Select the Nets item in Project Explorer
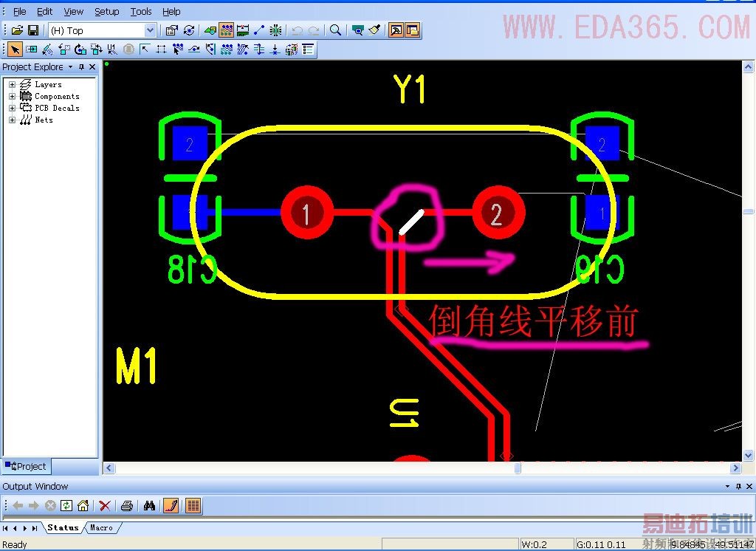The width and height of the screenshot is (756, 551). (44, 120)
